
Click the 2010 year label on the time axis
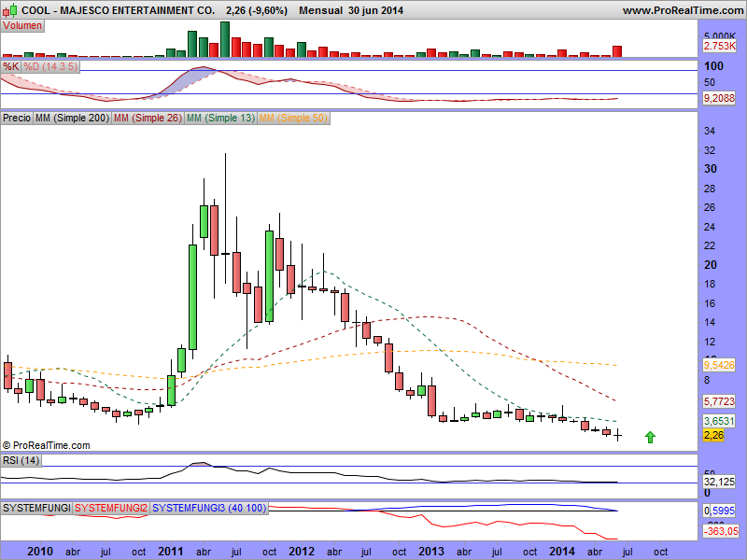tap(40, 552)
